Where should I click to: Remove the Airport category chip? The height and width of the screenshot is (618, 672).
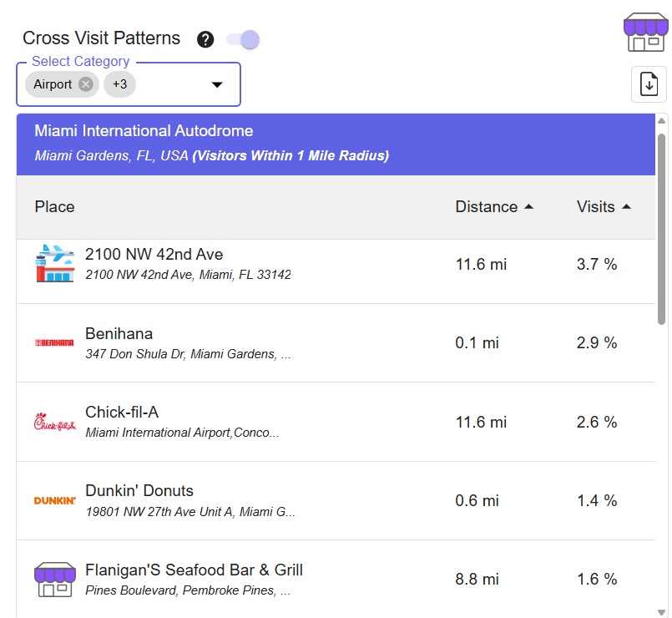point(86,84)
